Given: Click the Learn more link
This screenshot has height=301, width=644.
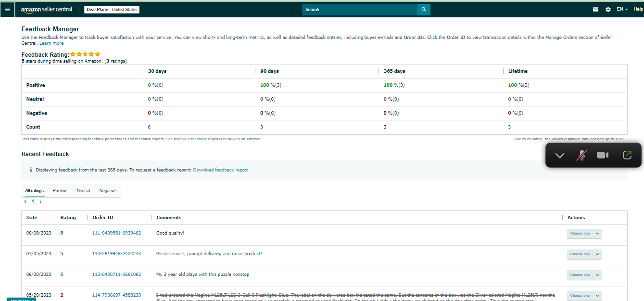Looking at the screenshot, I should click(51, 43).
